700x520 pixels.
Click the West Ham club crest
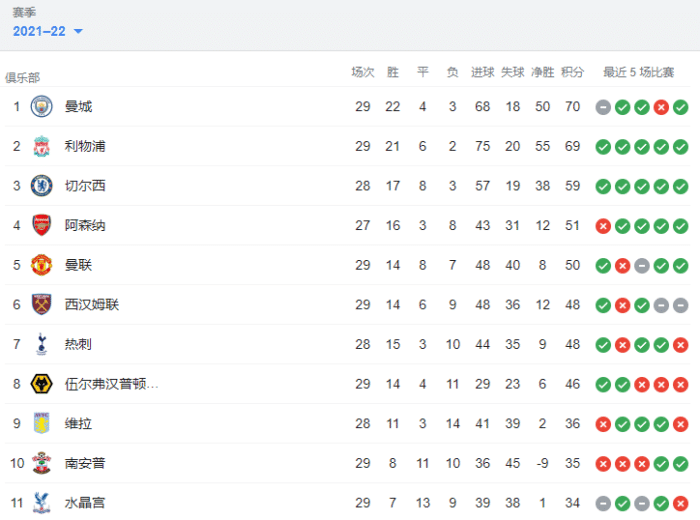click(41, 304)
